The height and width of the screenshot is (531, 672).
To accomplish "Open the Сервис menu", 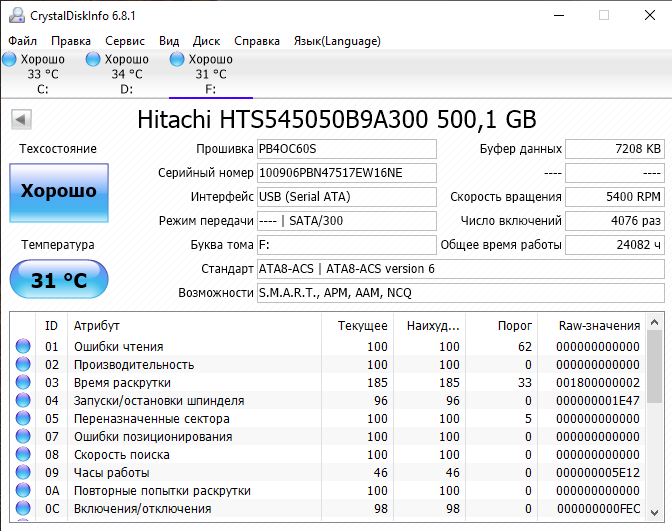I will pyautogui.click(x=125, y=41).
